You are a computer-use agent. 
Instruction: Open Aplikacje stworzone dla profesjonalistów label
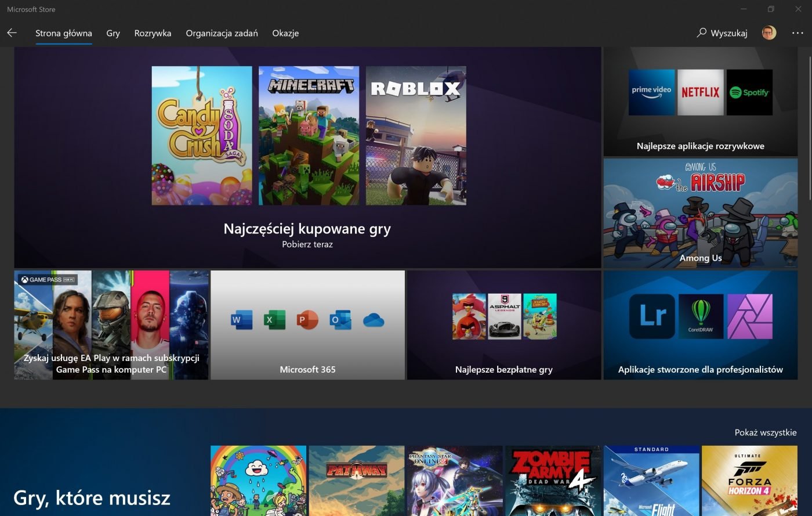[x=701, y=370]
